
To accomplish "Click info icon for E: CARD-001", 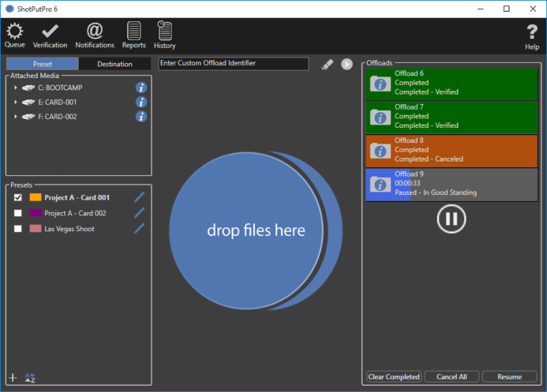I will tap(141, 102).
